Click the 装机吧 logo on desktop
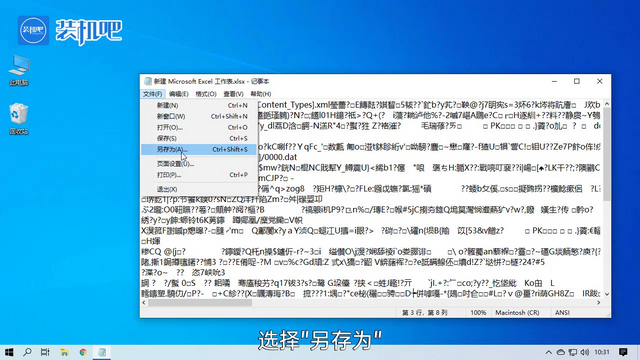 point(70,31)
